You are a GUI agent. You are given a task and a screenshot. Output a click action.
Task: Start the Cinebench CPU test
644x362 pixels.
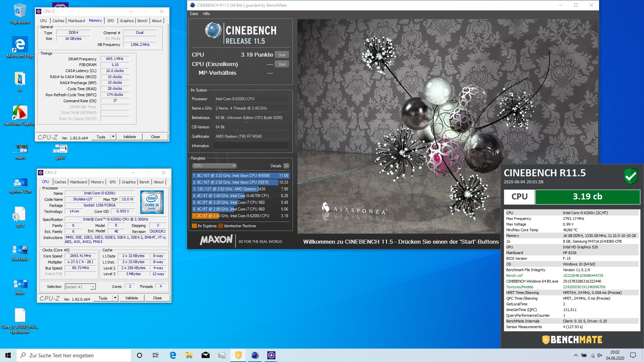click(x=282, y=55)
